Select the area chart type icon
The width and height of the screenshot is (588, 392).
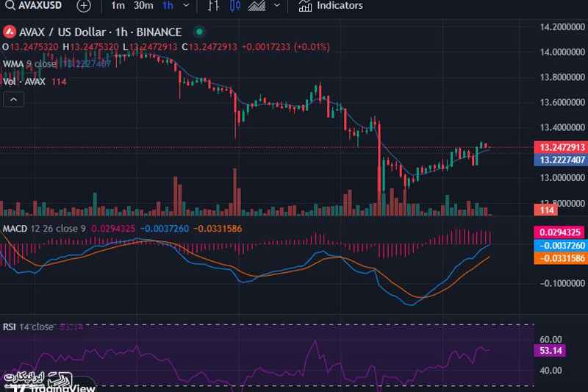point(257,6)
